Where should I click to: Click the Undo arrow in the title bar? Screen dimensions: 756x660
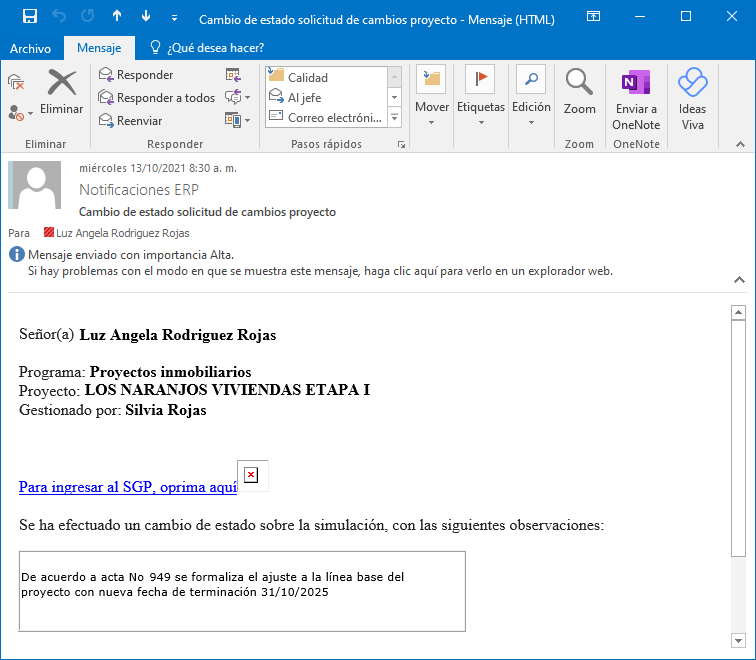click(x=59, y=16)
